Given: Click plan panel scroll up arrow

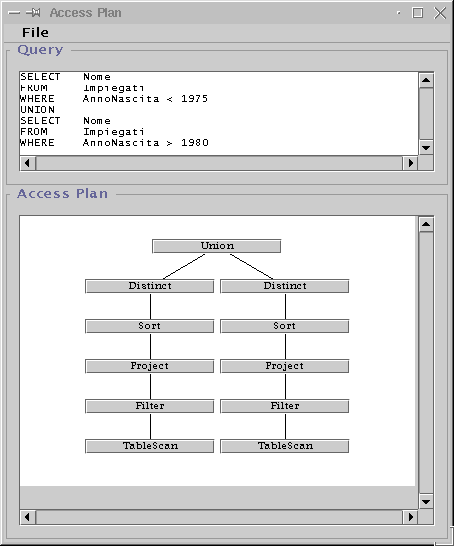Looking at the screenshot, I should 426,224.
